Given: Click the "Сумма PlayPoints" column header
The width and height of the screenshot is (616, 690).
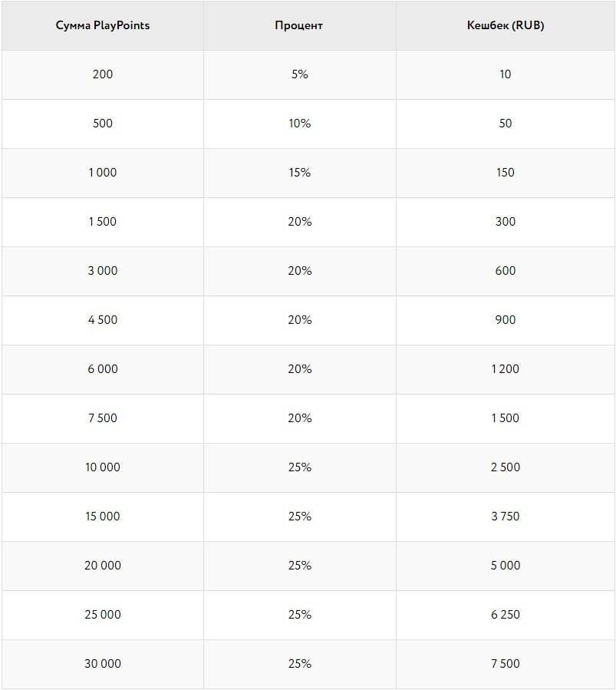Looking at the screenshot, I should tap(103, 25).
